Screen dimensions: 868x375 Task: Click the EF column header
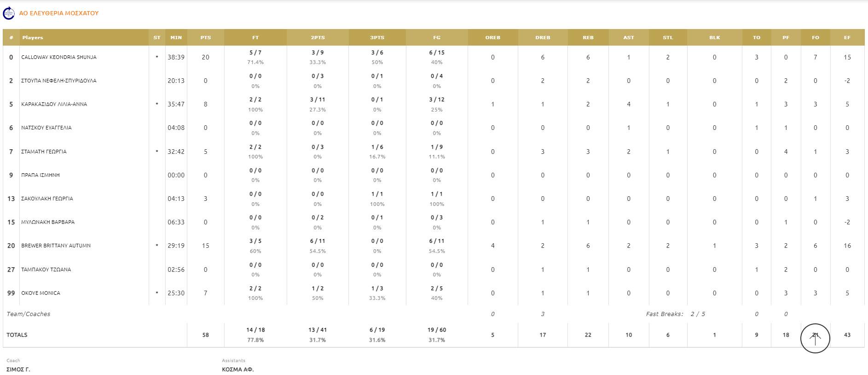(847, 38)
